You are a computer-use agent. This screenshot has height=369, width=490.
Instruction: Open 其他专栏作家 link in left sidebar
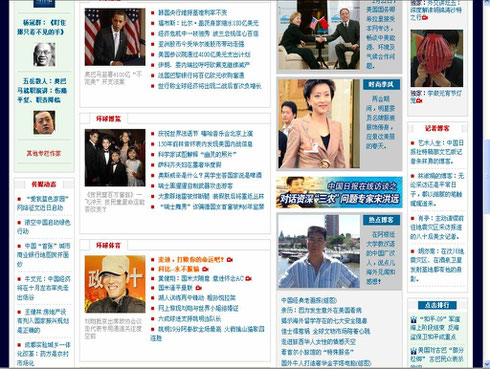click(44, 154)
